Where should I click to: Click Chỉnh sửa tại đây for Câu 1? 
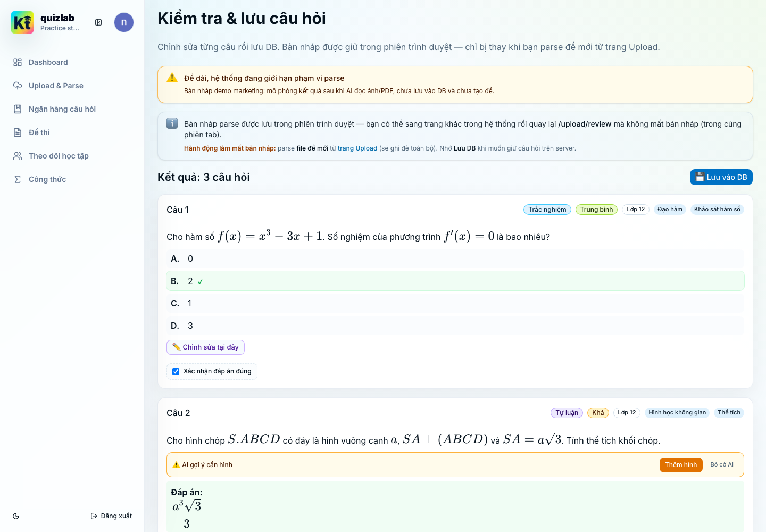(x=205, y=347)
